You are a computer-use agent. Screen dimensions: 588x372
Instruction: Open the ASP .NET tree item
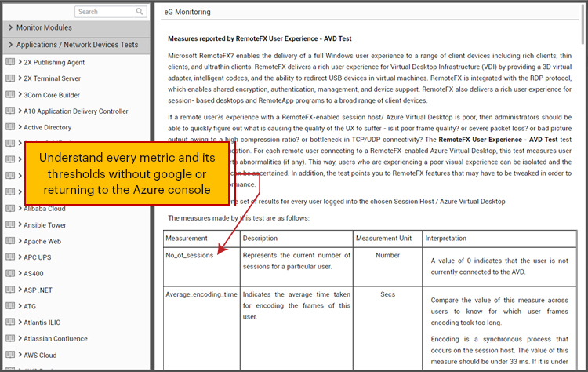(x=38, y=290)
